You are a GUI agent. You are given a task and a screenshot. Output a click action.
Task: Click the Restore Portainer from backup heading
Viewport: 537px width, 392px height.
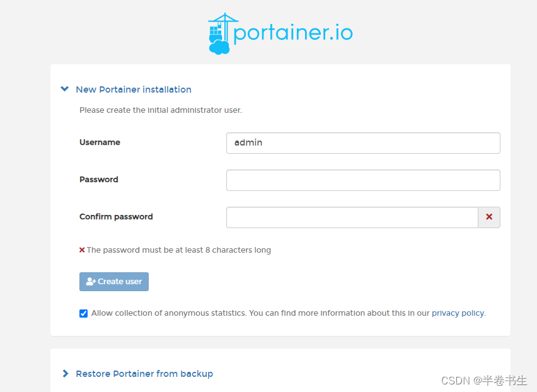coord(144,374)
